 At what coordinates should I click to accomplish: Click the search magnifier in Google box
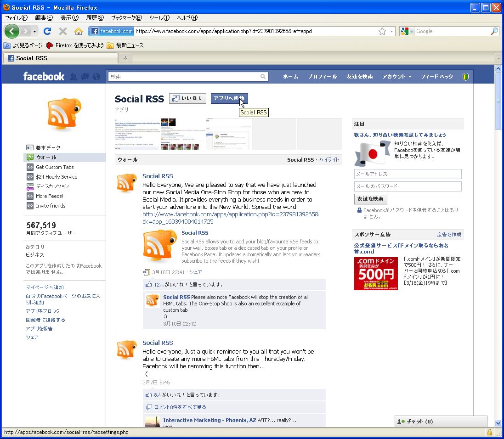pos(494,31)
